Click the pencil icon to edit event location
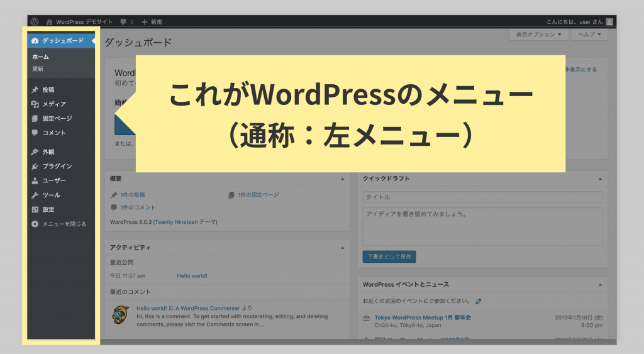This screenshot has width=644, height=354. click(479, 301)
